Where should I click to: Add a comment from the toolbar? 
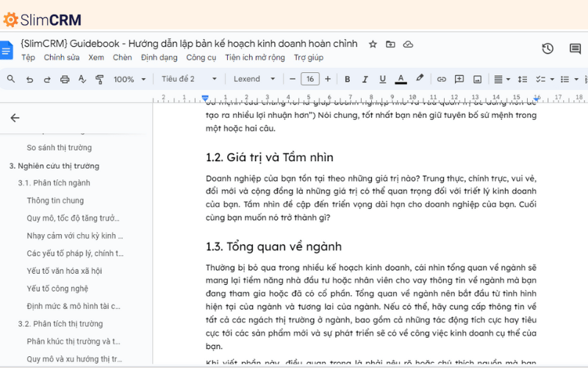pos(459,79)
